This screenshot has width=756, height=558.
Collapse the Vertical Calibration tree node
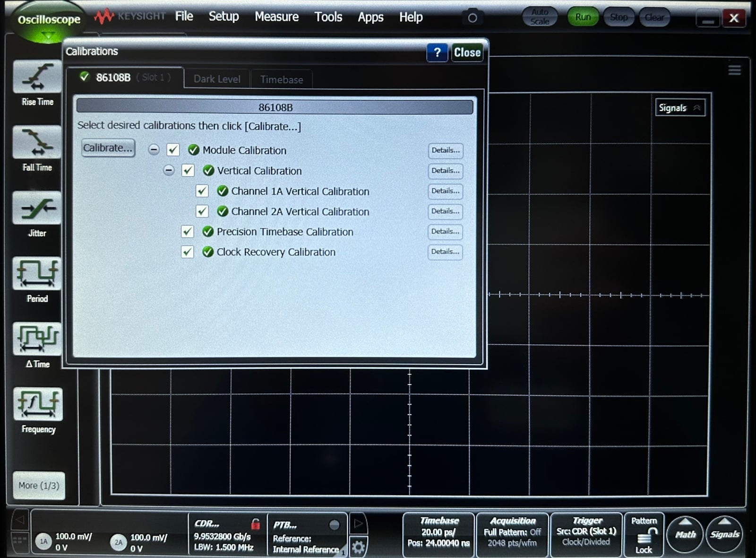coord(169,170)
